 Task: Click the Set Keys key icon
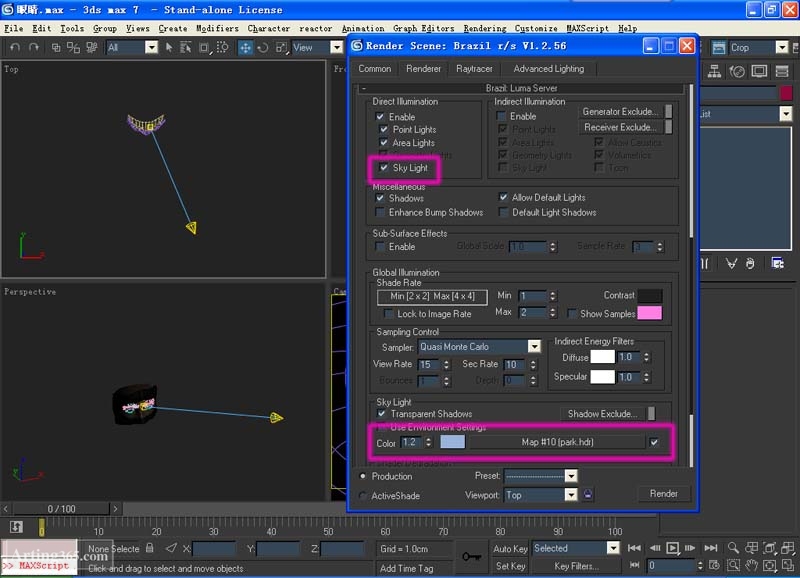(471, 557)
